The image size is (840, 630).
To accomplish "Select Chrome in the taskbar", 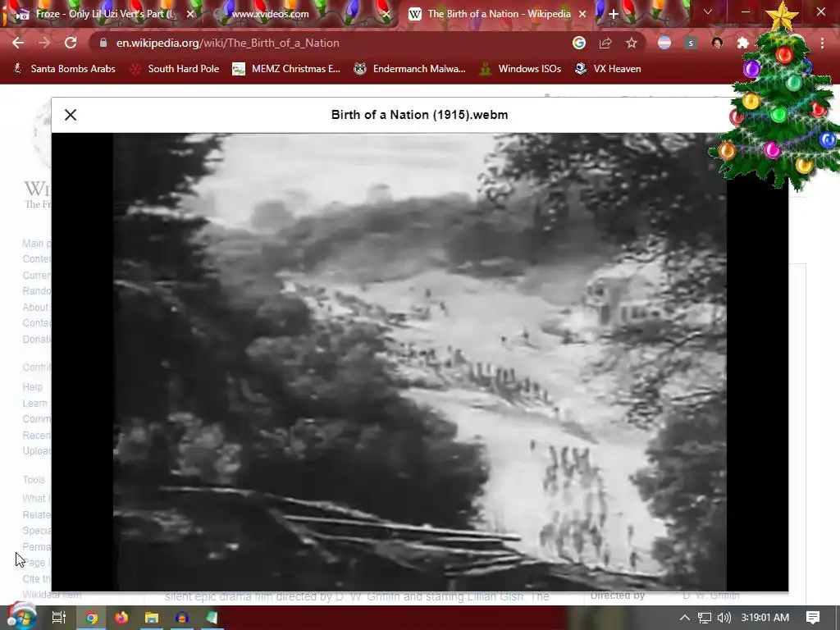I will (x=91, y=618).
